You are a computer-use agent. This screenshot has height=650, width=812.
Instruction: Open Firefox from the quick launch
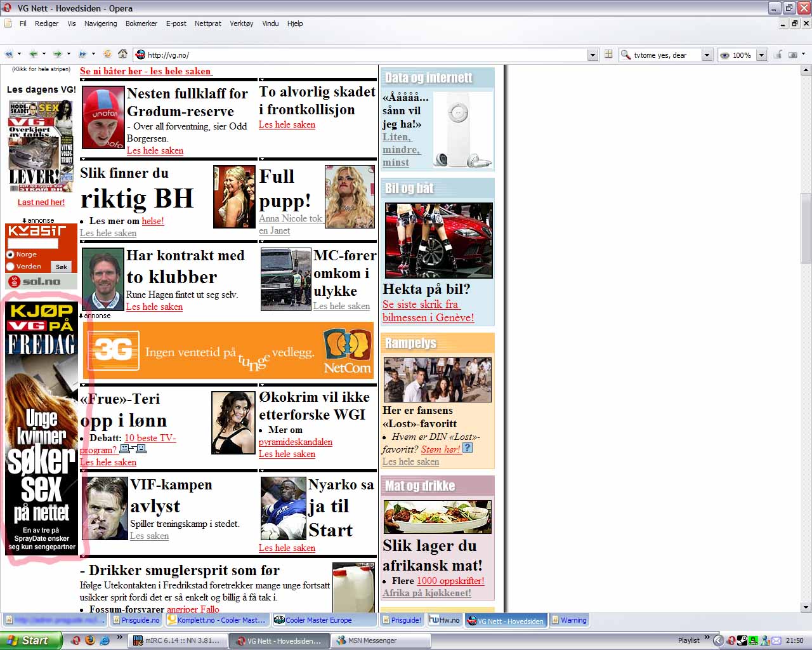click(x=90, y=640)
